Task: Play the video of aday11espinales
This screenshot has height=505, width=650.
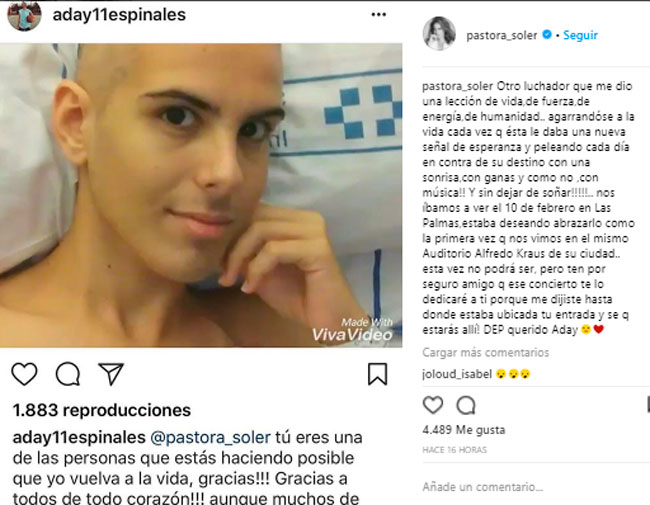Action: coord(201,195)
